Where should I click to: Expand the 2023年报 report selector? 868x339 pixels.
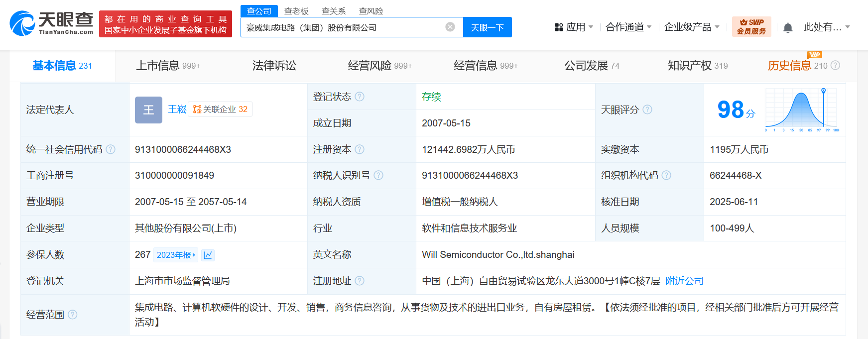point(176,255)
